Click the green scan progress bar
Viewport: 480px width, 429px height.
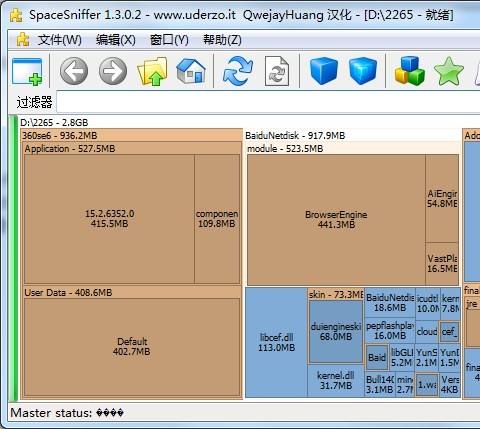tap(13, 257)
